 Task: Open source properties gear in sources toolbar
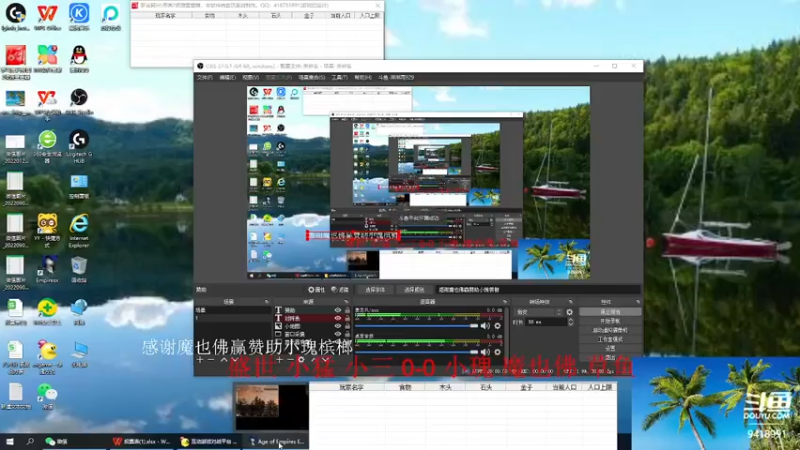point(302,360)
